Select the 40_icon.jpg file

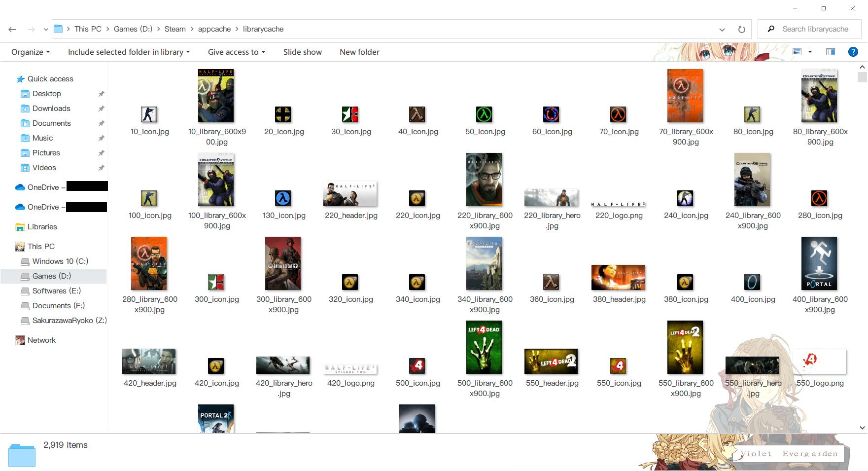point(417,115)
